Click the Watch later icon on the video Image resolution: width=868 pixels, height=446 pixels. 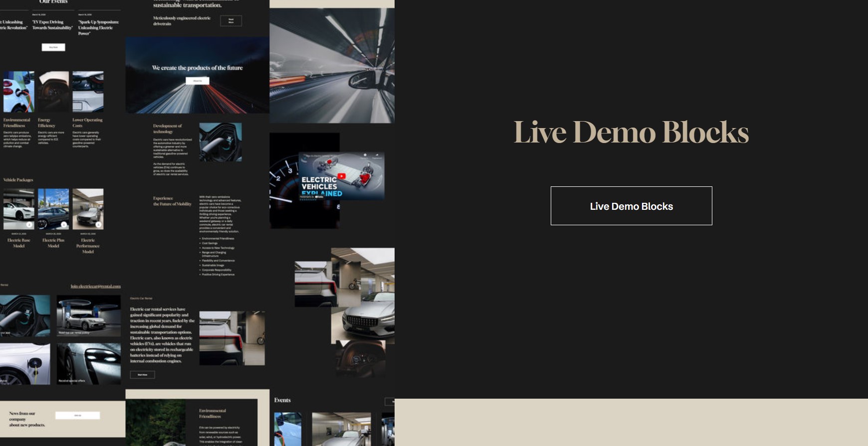point(365,155)
